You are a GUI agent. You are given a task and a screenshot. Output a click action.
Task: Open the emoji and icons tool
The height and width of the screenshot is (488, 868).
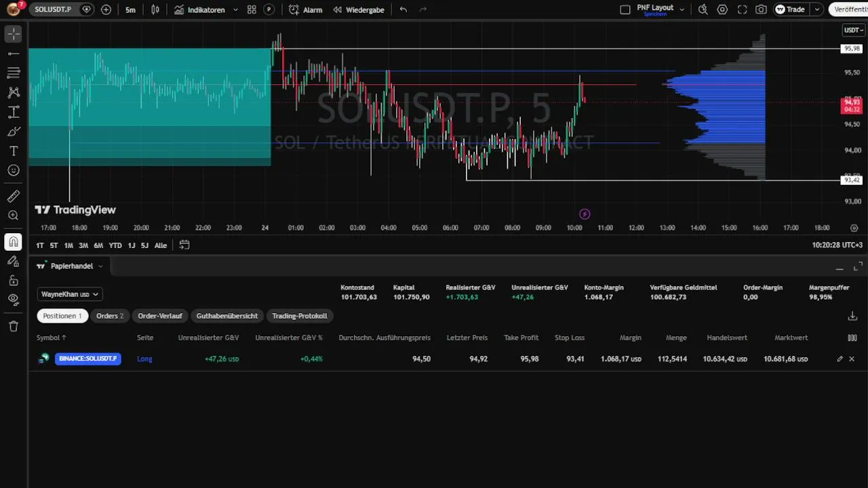[x=14, y=170]
